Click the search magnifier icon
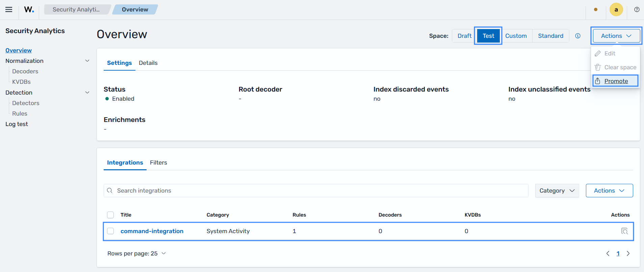This screenshot has width=644, height=272. click(x=110, y=191)
